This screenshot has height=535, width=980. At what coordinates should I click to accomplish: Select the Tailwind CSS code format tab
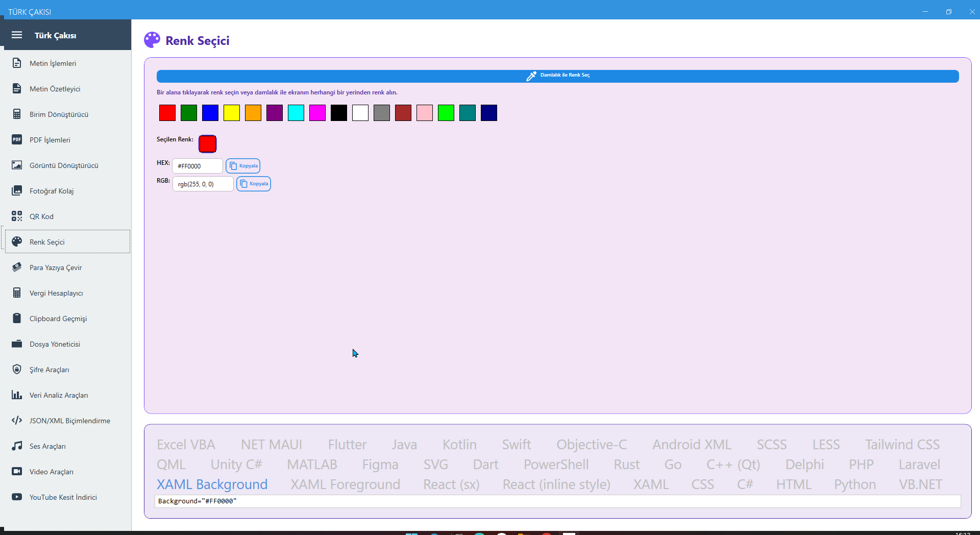(902, 445)
